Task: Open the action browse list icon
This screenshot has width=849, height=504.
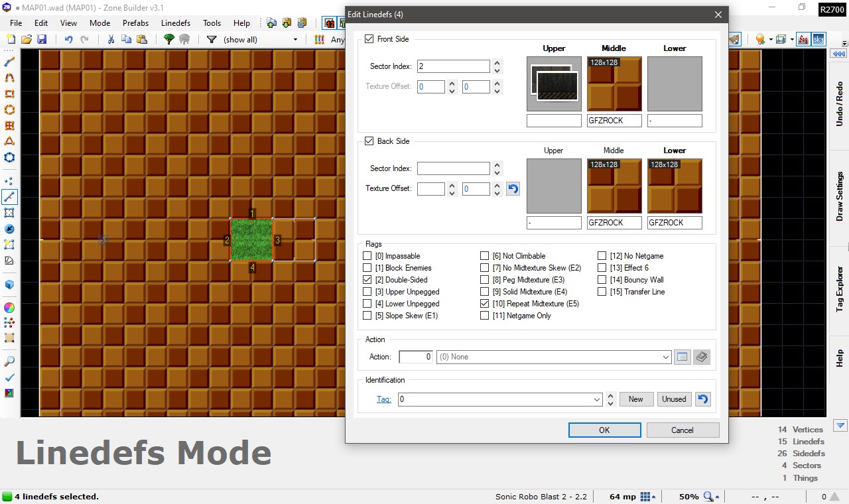Action: pos(681,357)
